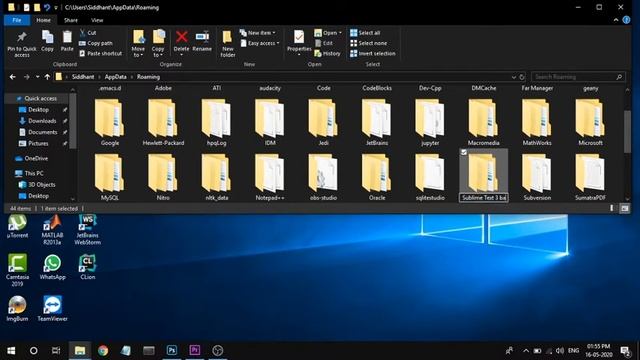Open the address bar history dropdown
Image resolution: width=640 pixels, height=360 pixels.
pyautogui.click(x=513, y=77)
